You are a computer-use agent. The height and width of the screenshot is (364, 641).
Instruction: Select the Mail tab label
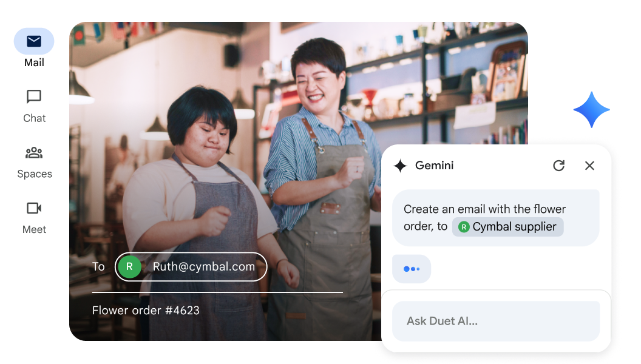(34, 62)
